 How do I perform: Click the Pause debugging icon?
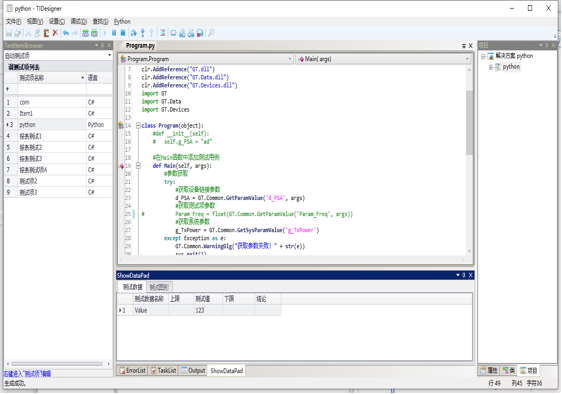(x=114, y=33)
